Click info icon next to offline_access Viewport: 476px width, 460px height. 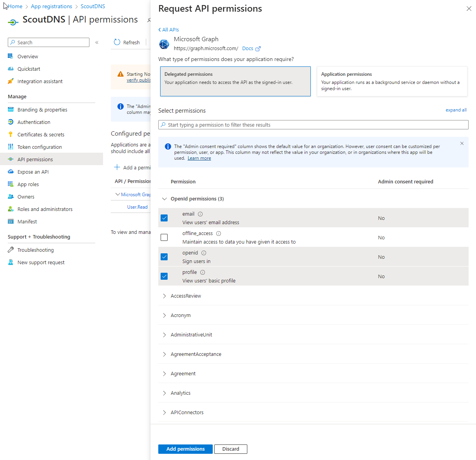coord(219,233)
